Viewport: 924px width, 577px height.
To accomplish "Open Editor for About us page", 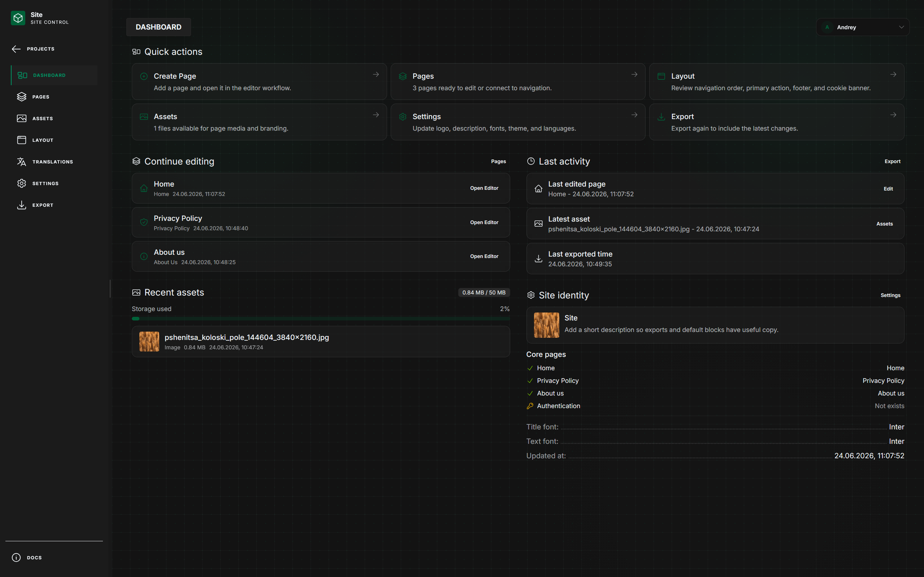I will point(484,257).
